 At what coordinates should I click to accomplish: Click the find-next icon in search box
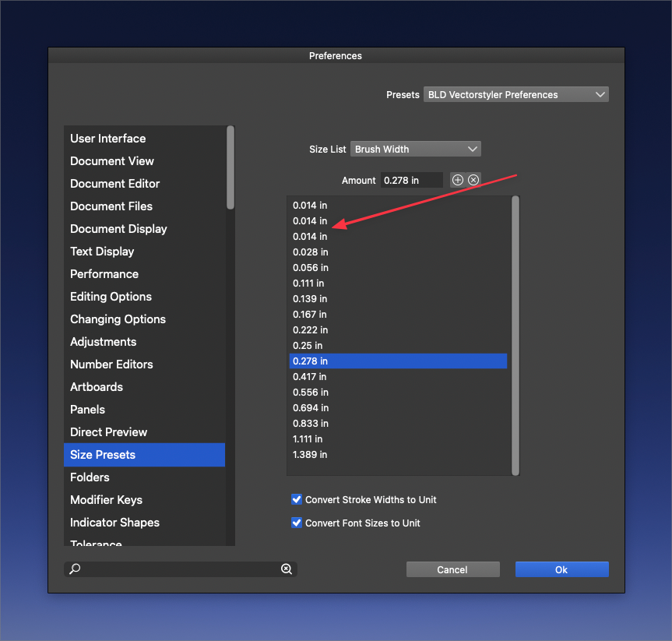click(x=287, y=569)
